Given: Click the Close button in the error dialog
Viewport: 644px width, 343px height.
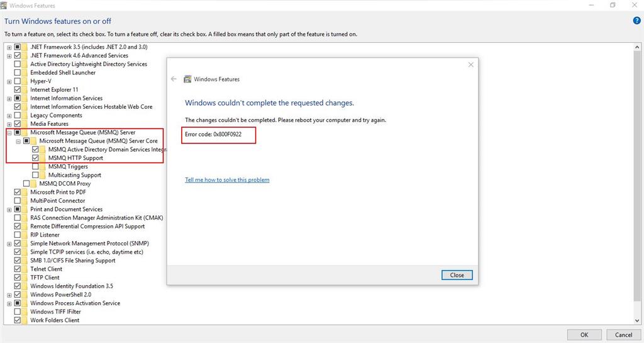Looking at the screenshot, I should (x=457, y=275).
